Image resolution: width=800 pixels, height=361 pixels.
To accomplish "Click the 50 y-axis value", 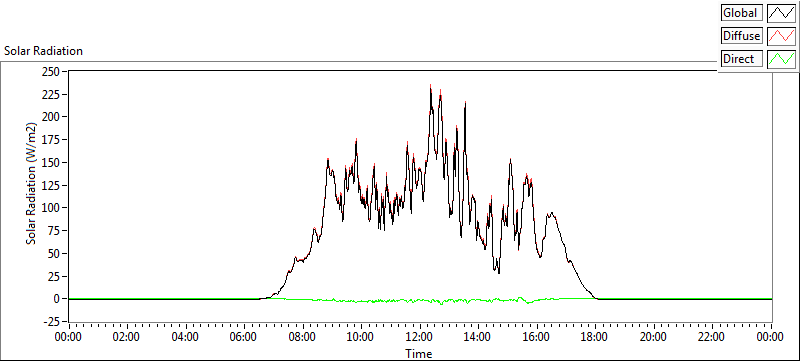I will click(54, 253).
